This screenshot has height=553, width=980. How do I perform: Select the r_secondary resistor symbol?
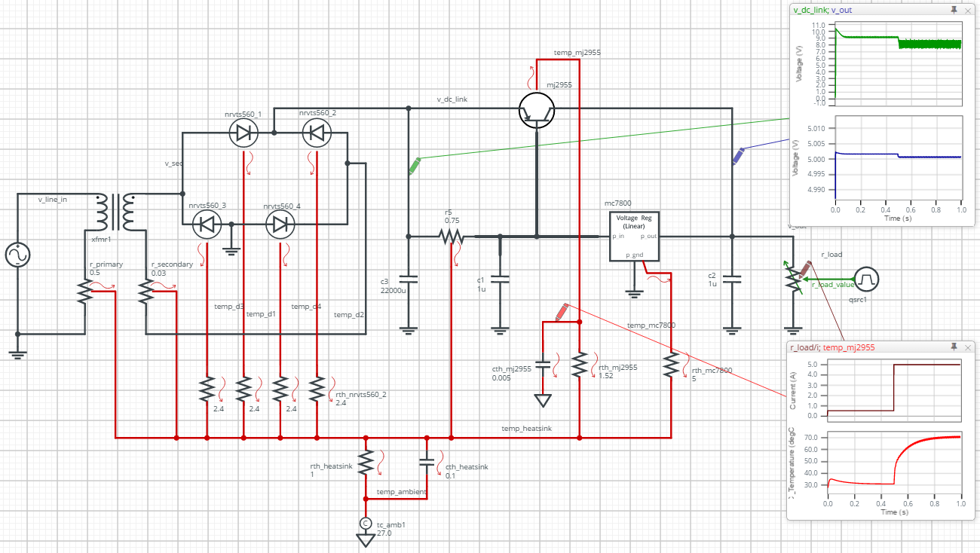point(146,292)
